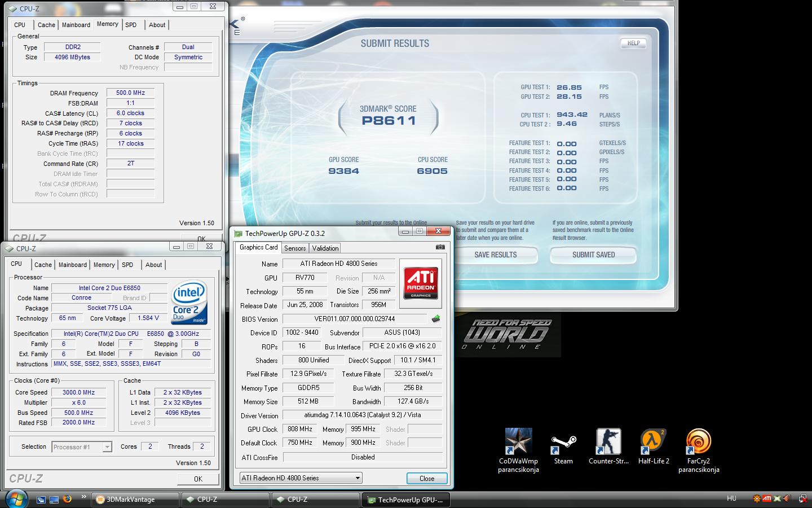Click the ATI tray icon
Screen dimensions: 812x508
[767, 498]
